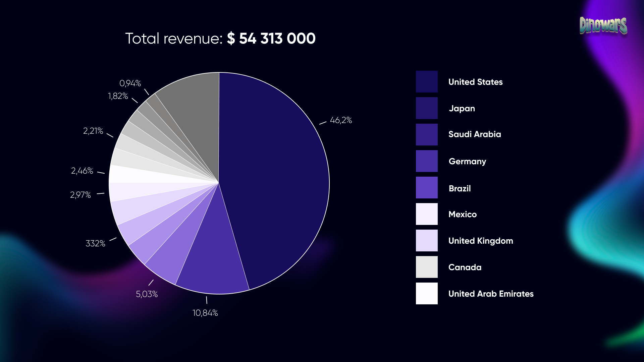644x362 pixels.
Task: Select the 10,84% data label
Action: (205, 313)
